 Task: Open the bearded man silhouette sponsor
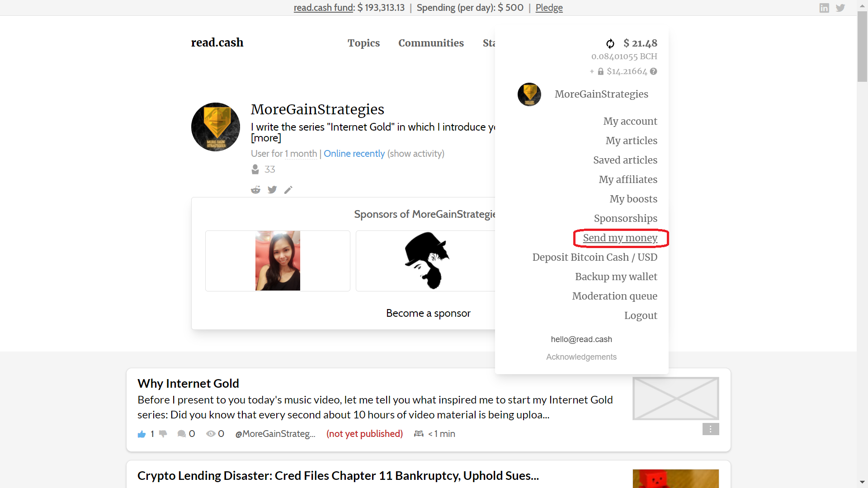pyautogui.click(x=427, y=261)
